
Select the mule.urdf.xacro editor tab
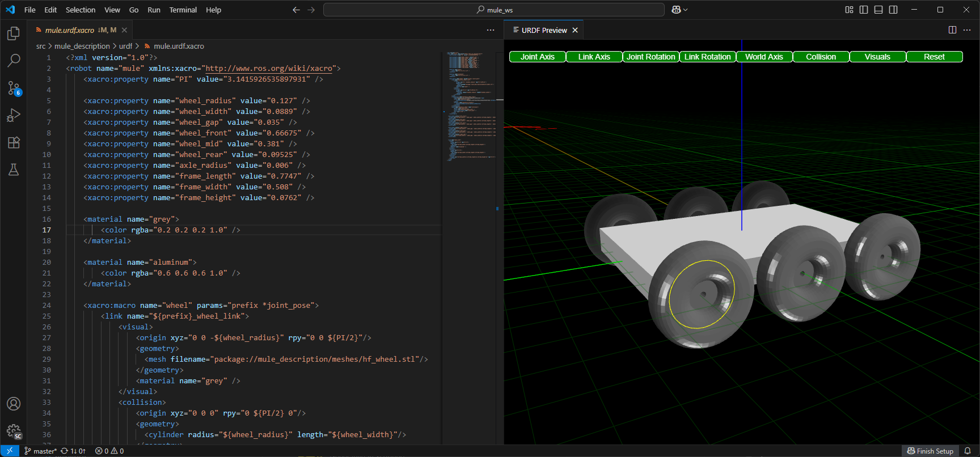pyautogui.click(x=79, y=30)
